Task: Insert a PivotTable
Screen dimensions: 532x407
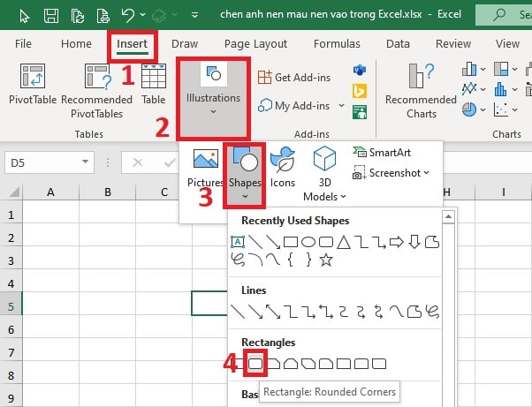Action: click(x=33, y=85)
